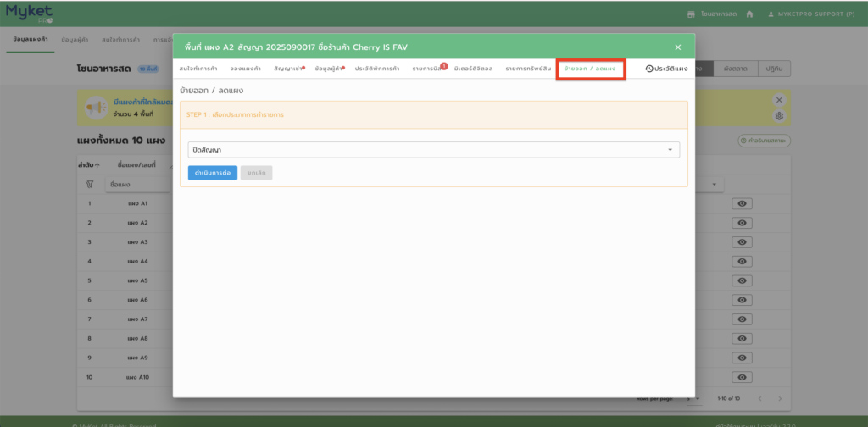Click eye icon for แผง A10 row
The height and width of the screenshot is (427, 868).
(x=742, y=377)
